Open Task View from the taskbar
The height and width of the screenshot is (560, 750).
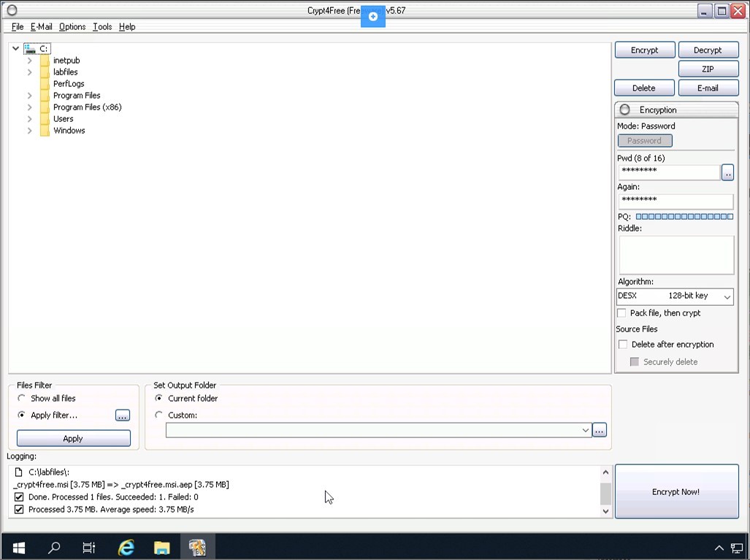[89, 548]
